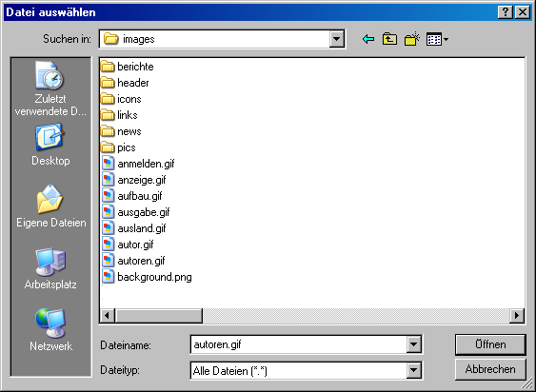The width and height of the screenshot is (536, 392).
Task: Go up one folder level
Action: tap(389, 39)
